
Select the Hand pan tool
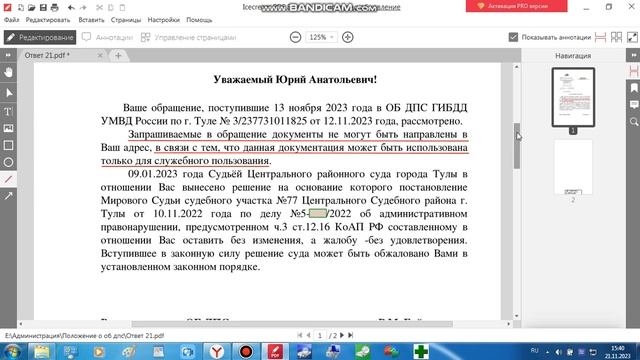pyautogui.click(x=8, y=73)
